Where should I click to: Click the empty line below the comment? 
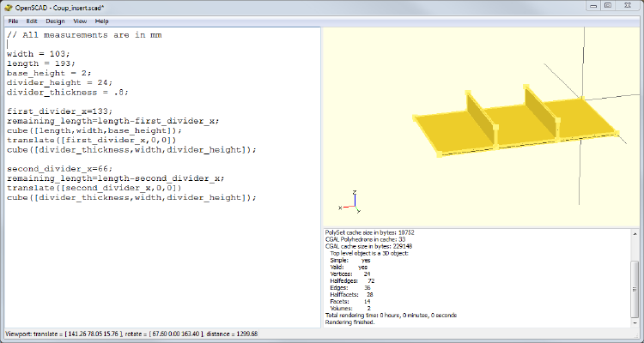pos(162,45)
